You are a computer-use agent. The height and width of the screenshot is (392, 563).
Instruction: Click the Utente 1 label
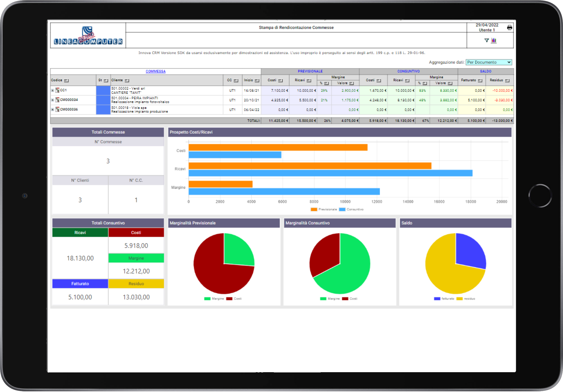487,30
